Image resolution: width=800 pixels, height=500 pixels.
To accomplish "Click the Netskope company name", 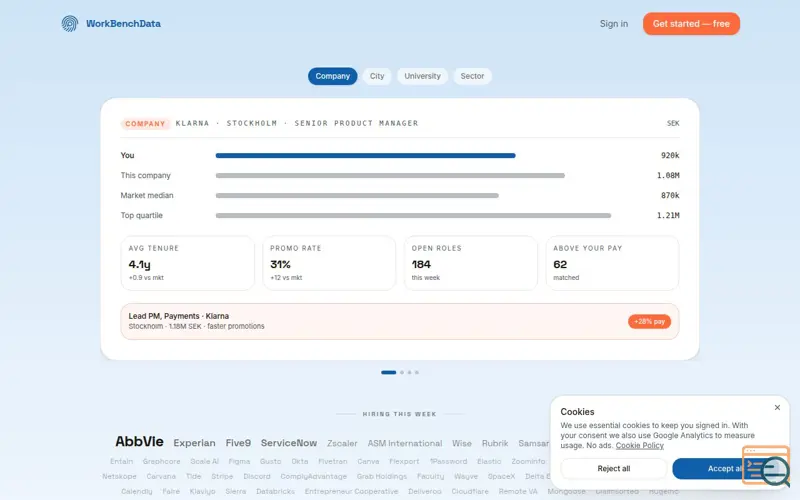I will tap(119, 476).
